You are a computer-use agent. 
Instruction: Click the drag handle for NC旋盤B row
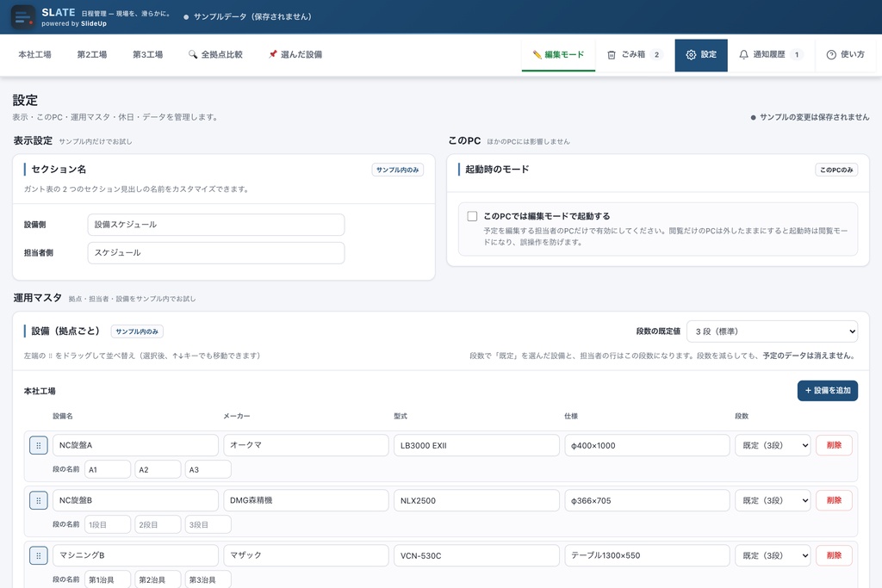coord(38,500)
